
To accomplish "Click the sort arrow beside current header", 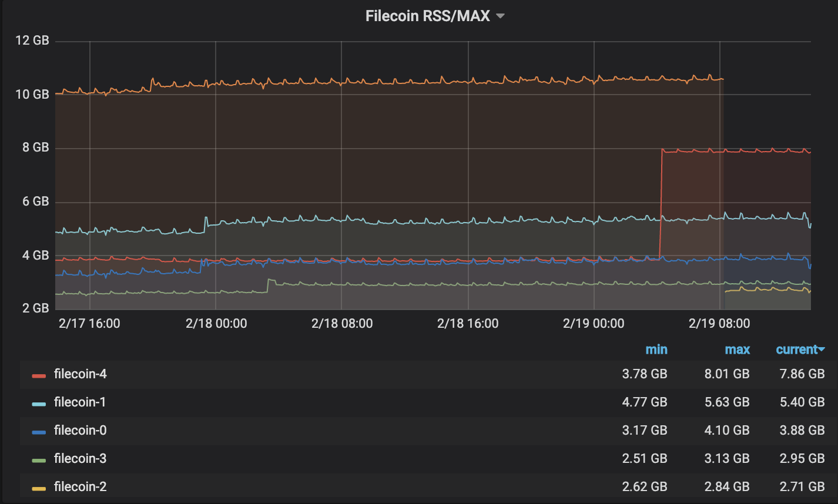I will coord(822,350).
